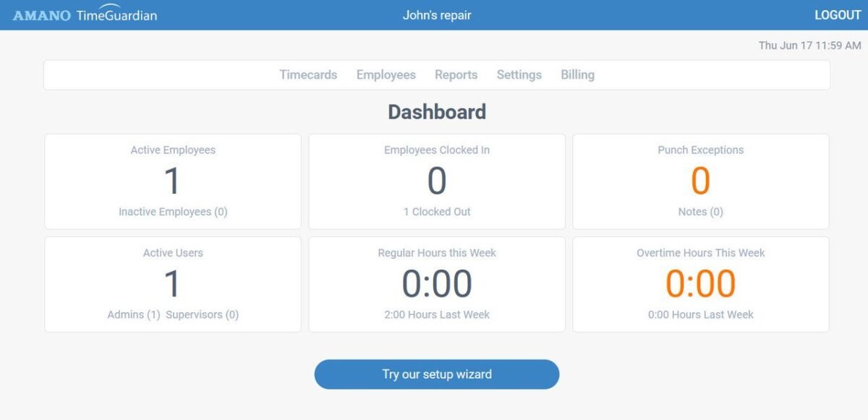Open Overtime Hours This Week value
This screenshot has height=420, width=868.
click(x=700, y=283)
